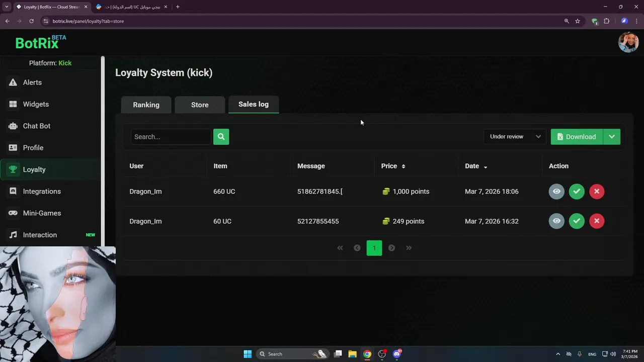Viewport: 644px width, 362px height.
Task: Approve the 60 UC order
Action: 577,221
